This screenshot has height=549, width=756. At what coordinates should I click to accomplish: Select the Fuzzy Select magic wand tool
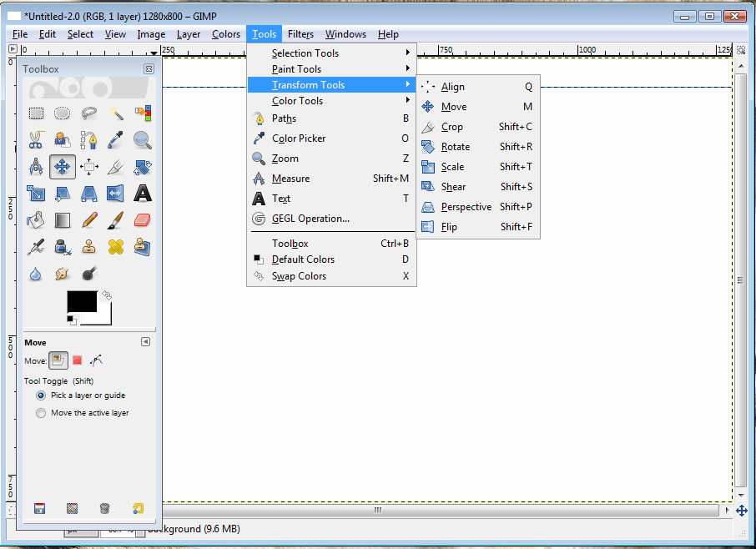pyautogui.click(x=116, y=113)
